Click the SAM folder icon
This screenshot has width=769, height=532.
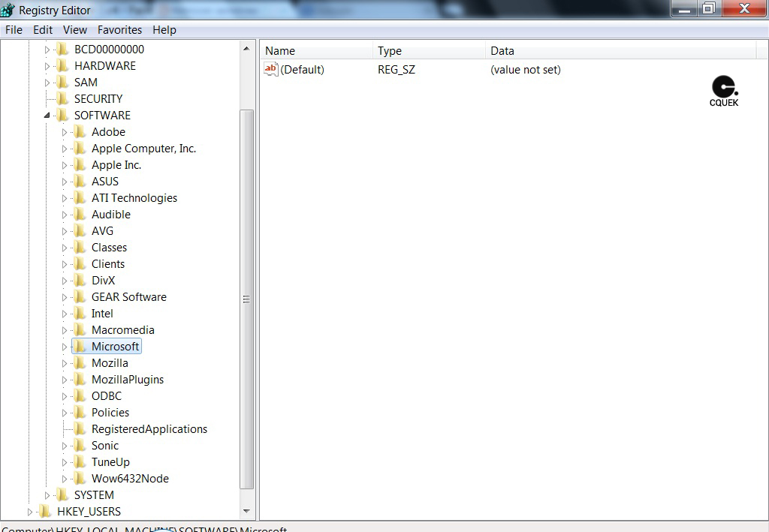[x=62, y=83]
